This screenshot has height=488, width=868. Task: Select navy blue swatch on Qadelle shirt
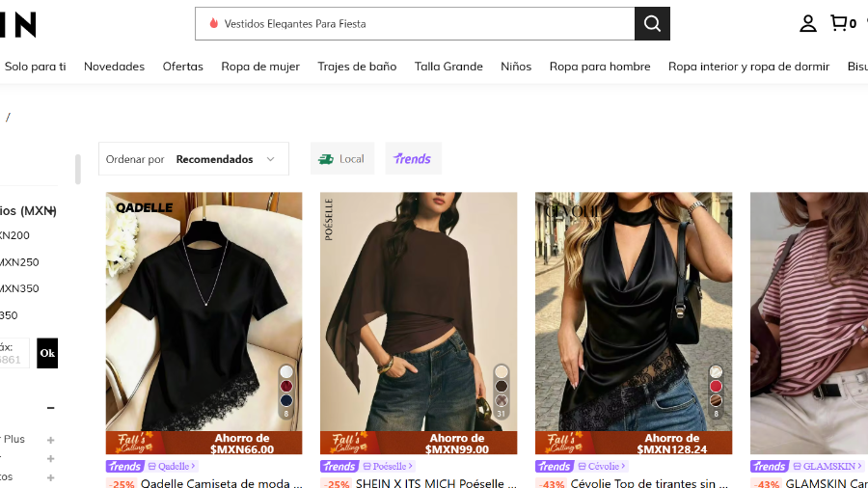[x=286, y=400]
